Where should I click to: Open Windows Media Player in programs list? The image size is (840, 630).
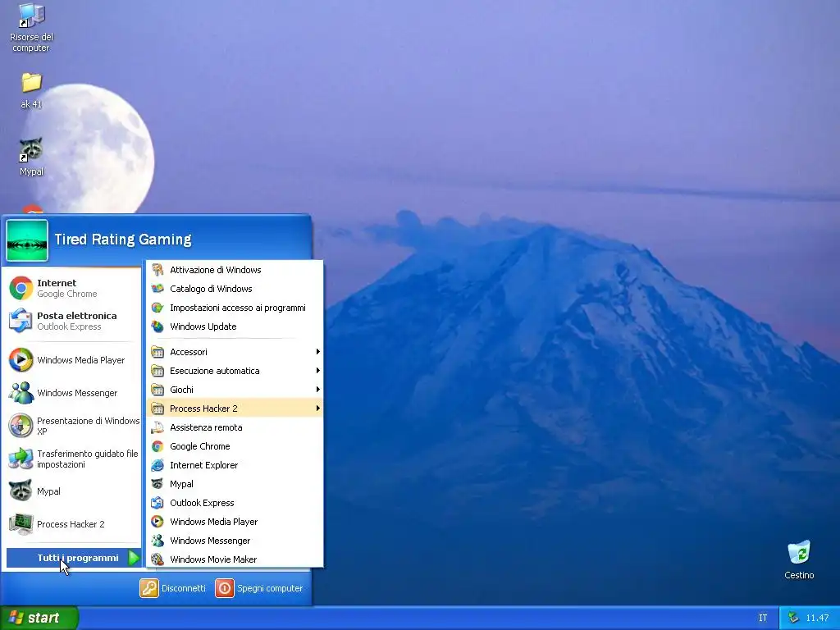click(x=235, y=522)
